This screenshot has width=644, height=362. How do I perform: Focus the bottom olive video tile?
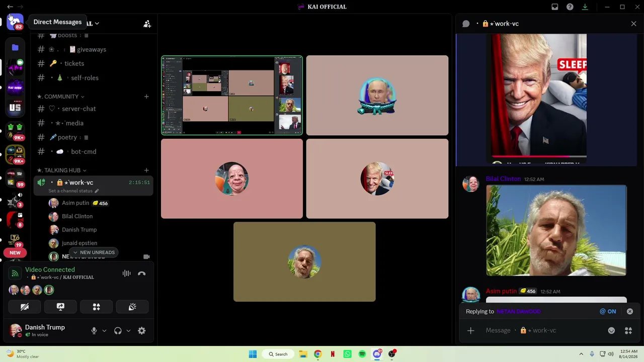pyautogui.click(x=304, y=262)
